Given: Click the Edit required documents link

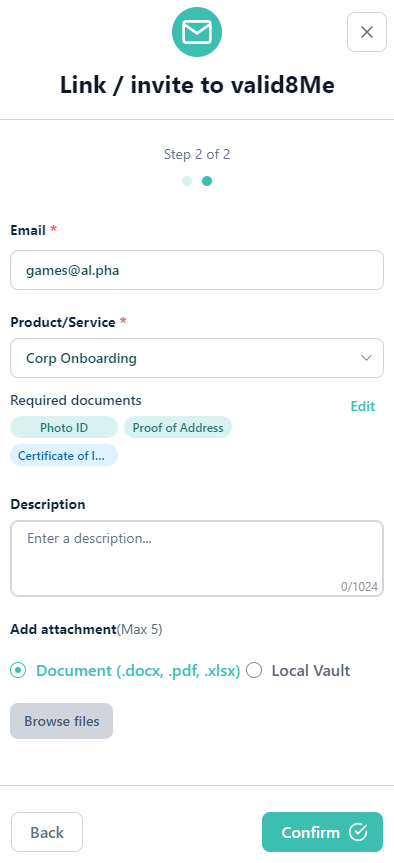Looking at the screenshot, I should click(363, 406).
